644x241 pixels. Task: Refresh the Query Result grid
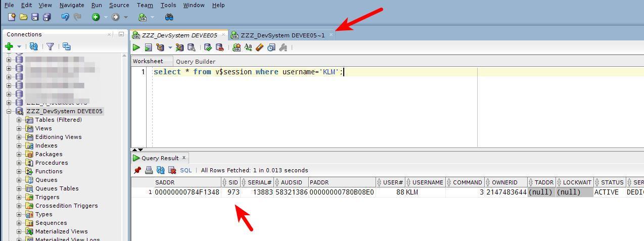click(160, 170)
